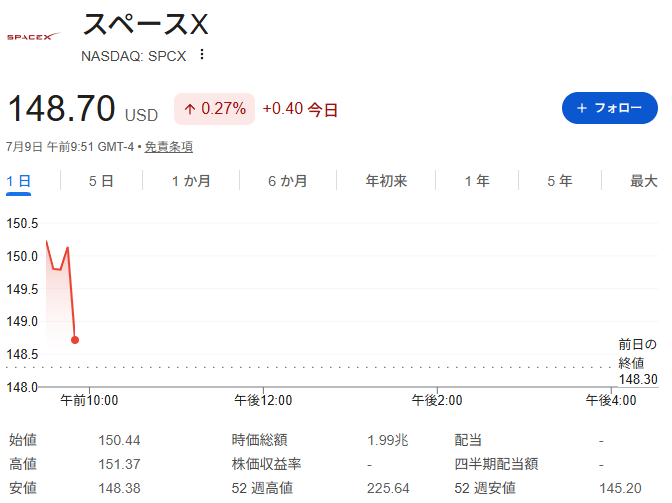Switch to the 1 か月 chart tab
672x503 pixels.
click(x=191, y=181)
